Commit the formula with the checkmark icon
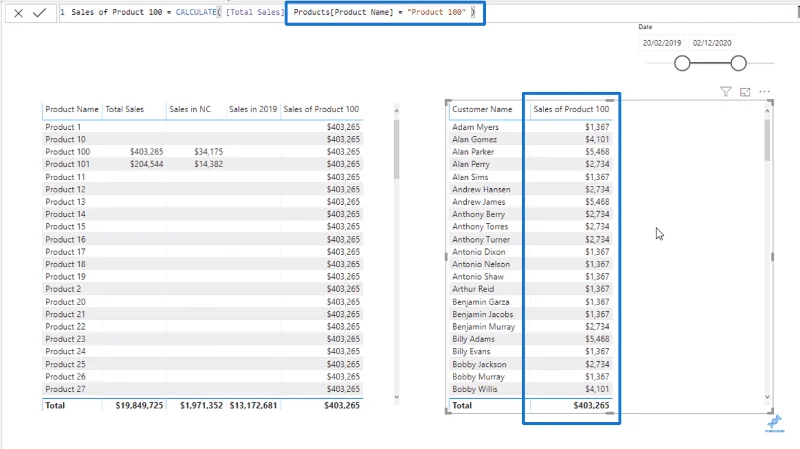Image resolution: width=800 pixels, height=449 pixels. (x=39, y=13)
